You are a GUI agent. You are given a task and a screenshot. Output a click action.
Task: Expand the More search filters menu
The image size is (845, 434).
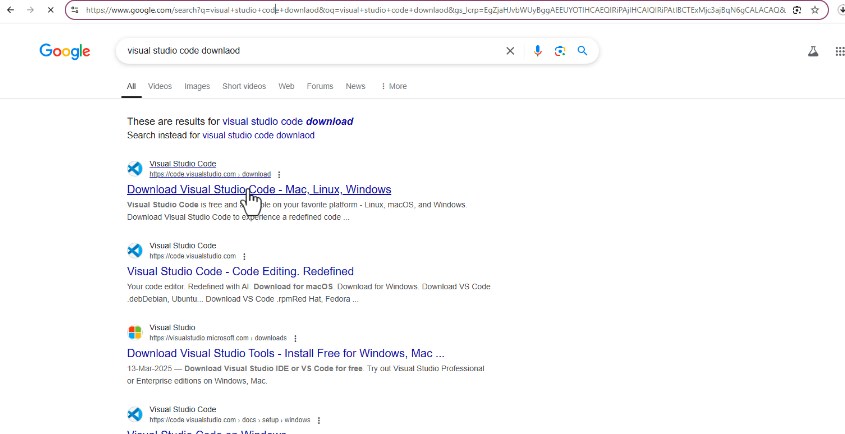click(393, 86)
